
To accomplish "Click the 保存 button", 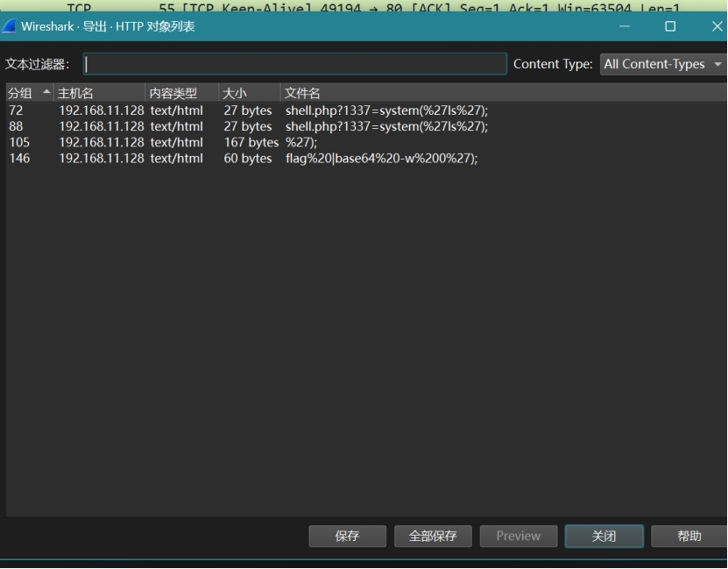I will click(x=347, y=536).
